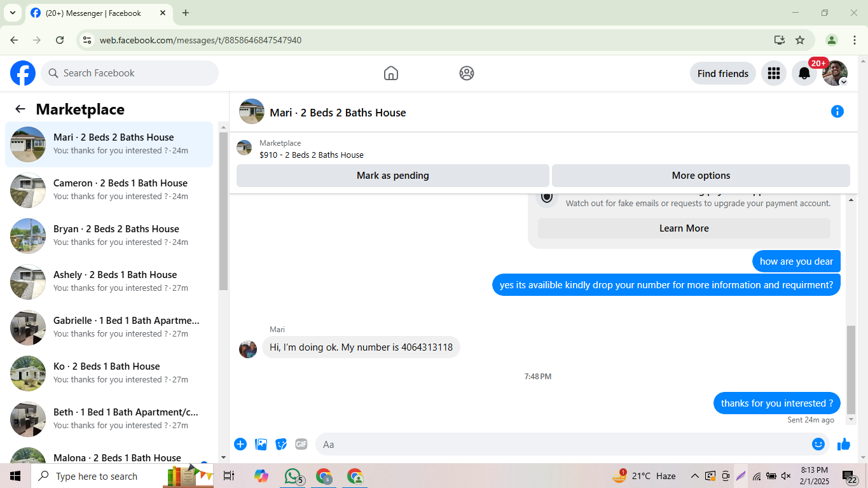
Task: Click the Find friends button
Action: 723,73
